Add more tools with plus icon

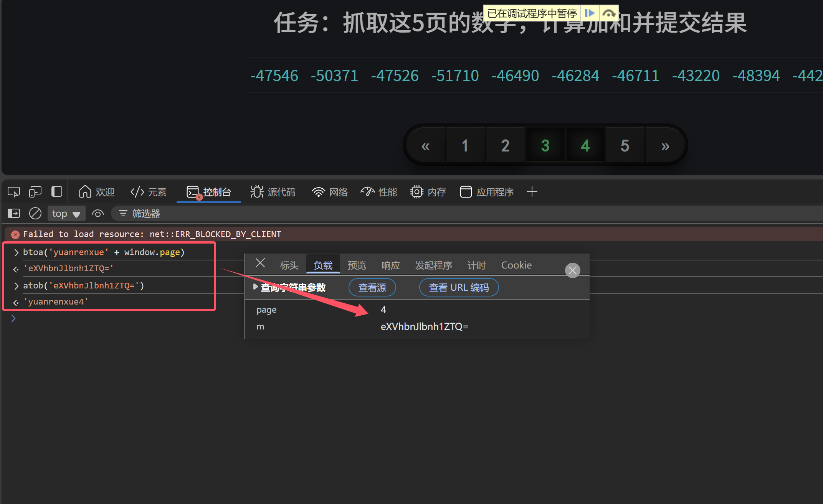[x=532, y=191]
